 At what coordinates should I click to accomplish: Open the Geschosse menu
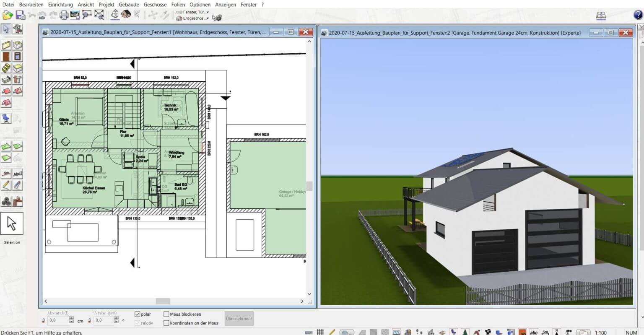pyautogui.click(x=155, y=5)
